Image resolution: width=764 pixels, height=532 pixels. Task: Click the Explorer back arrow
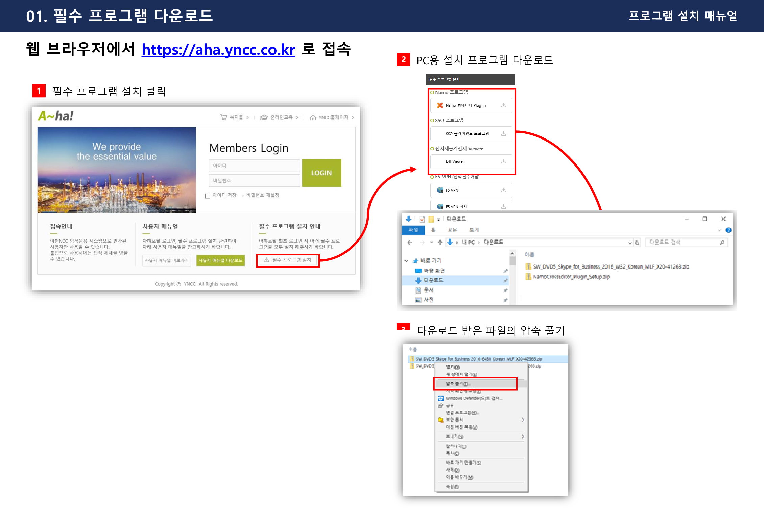(x=410, y=242)
